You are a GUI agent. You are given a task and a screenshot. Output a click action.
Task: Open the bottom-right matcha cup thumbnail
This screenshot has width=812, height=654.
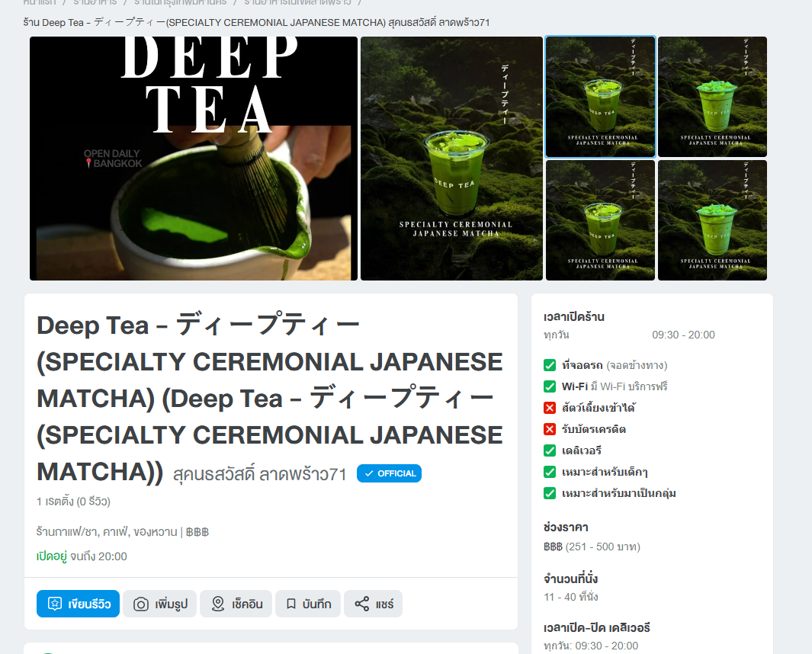(x=712, y=220)
